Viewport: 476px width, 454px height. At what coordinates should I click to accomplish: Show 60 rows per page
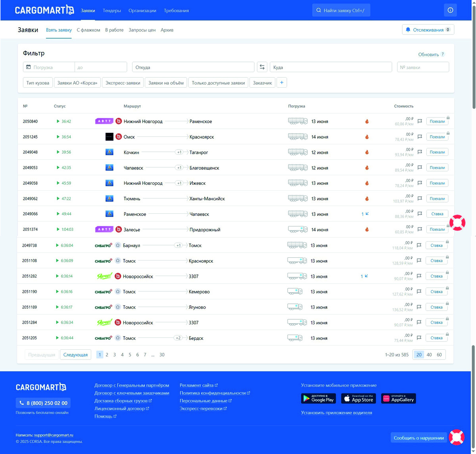point(439,354)
